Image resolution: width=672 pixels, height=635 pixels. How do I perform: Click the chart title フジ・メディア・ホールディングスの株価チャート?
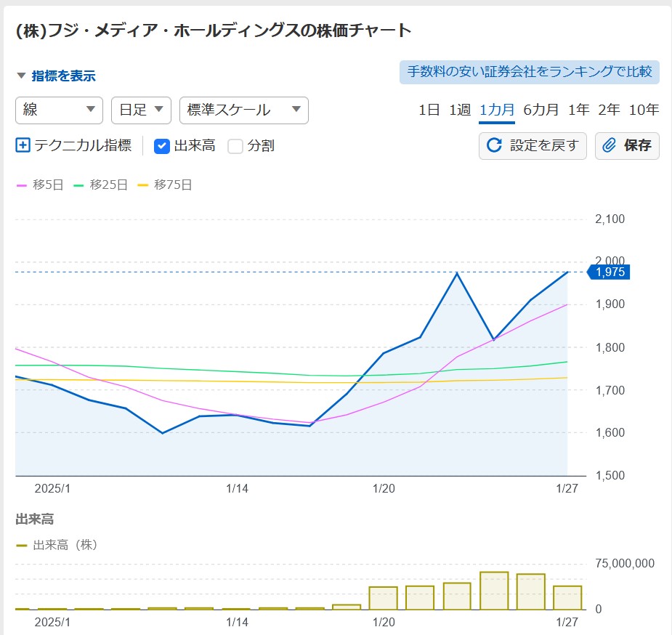pos(214,31)
